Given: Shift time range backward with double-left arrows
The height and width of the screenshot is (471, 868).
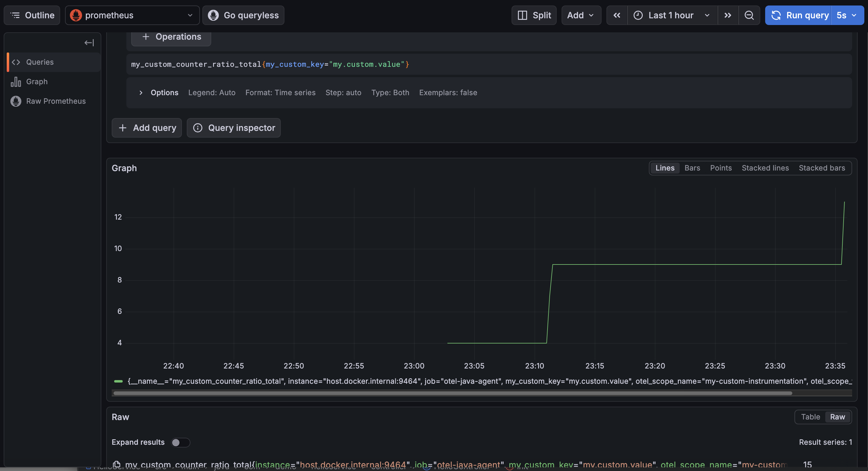Looking at the screenshot, I should 617,16.
